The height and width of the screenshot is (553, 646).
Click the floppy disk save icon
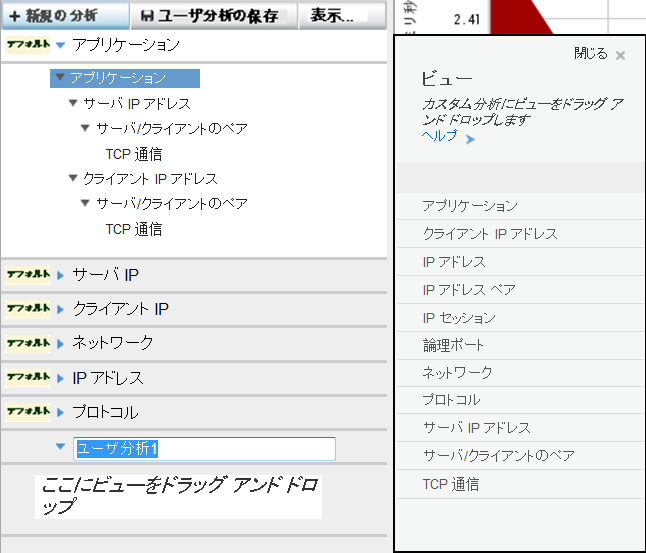[x=147, y=16]
